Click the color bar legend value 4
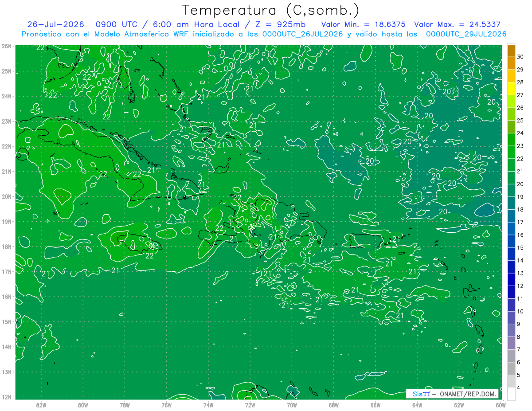The image size is (532, 411). tap(519, 388)
